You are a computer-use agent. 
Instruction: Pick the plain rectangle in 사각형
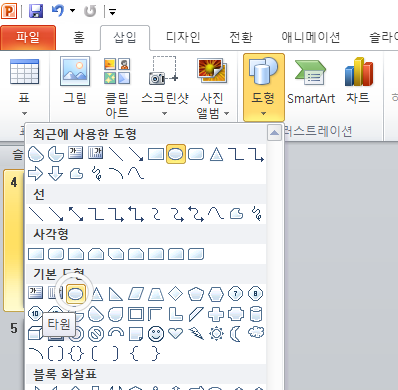coord(36,254)
